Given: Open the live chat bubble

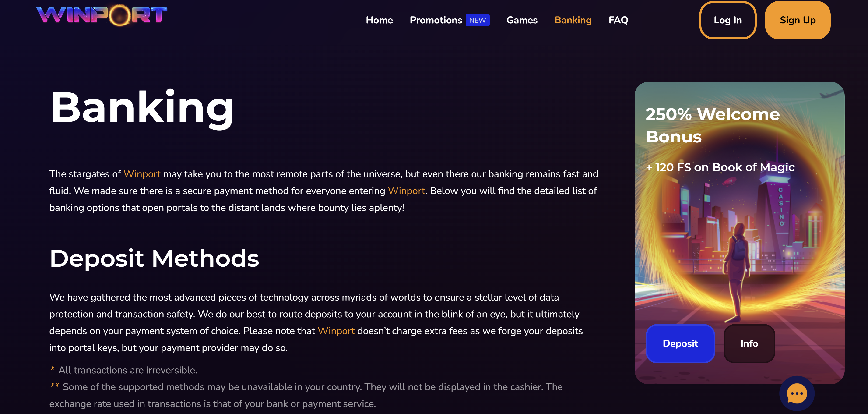Looking at the screenshot, I should coord(797,393).
